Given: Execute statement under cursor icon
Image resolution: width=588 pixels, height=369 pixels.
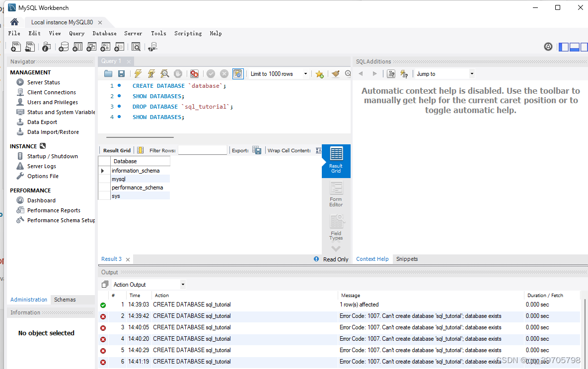Looking at the screenshot, I should click(151, 74).
